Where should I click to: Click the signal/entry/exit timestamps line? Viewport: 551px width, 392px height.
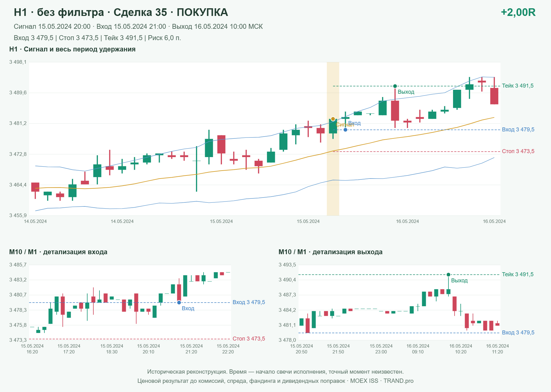click(x=138, y=27)
